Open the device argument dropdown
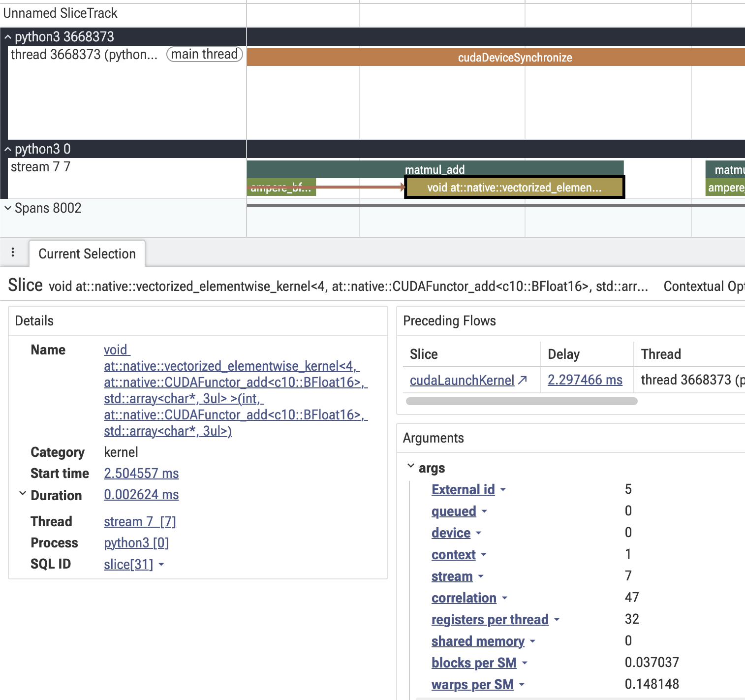The height and width of the screenshot is (700, 745). point(479,533)
